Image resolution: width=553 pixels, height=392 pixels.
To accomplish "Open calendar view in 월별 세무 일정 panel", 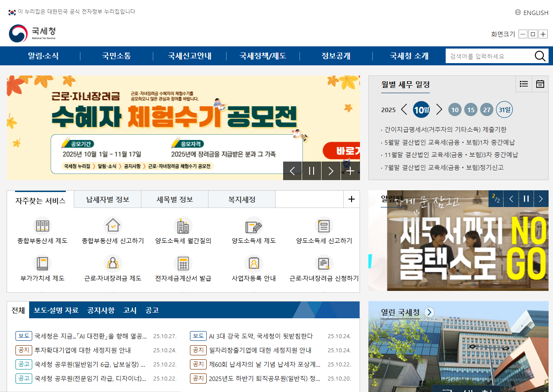I will pos(540,84).
